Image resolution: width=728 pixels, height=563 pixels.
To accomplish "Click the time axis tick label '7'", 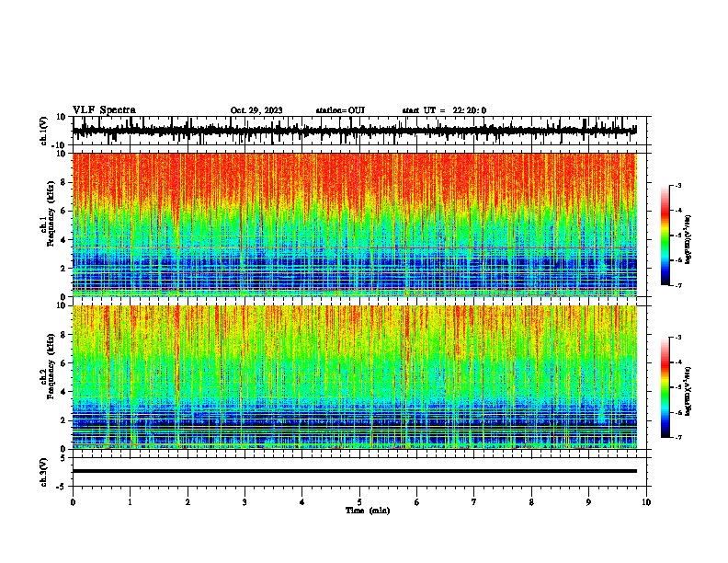I will [474, 502].
